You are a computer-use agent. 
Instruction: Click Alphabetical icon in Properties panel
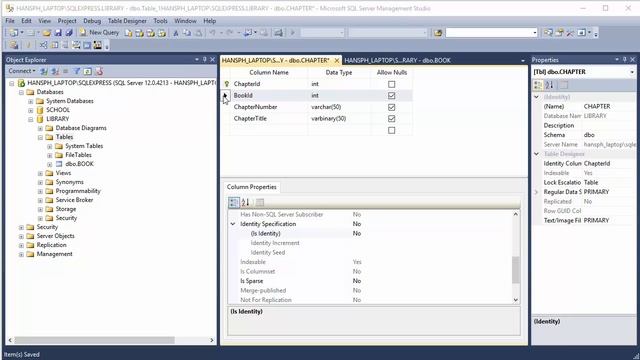pyautogui.click(x=549, y=85)
